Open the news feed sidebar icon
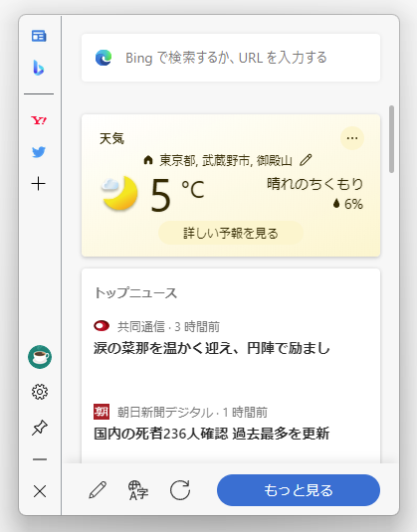The width and height of the screenshot is (417, 532). [39, 36]
